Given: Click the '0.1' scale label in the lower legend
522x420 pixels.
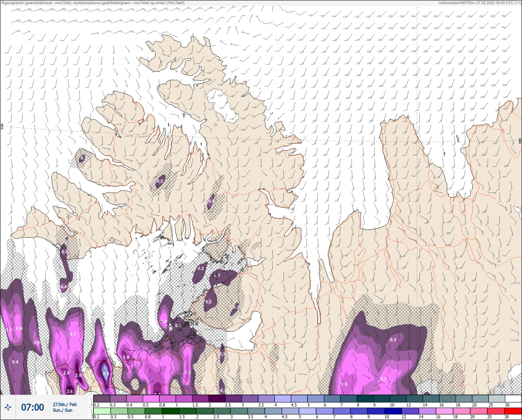Looking at the screenshot, I should 96,417.
